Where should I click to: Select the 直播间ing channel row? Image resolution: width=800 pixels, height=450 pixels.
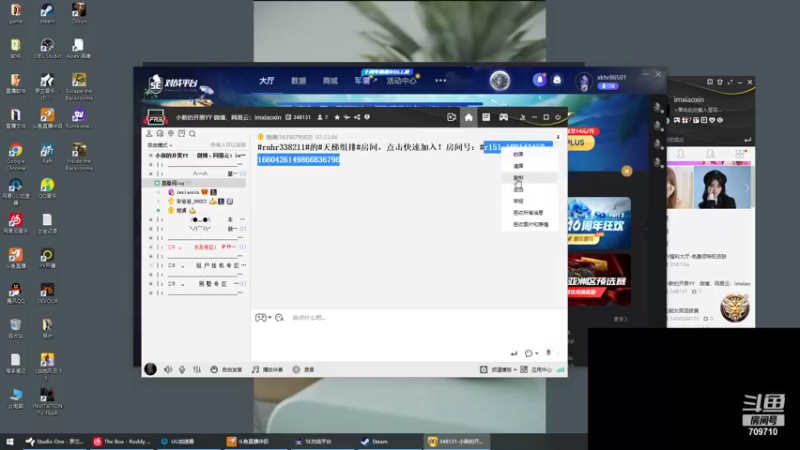tap(196, 183)
